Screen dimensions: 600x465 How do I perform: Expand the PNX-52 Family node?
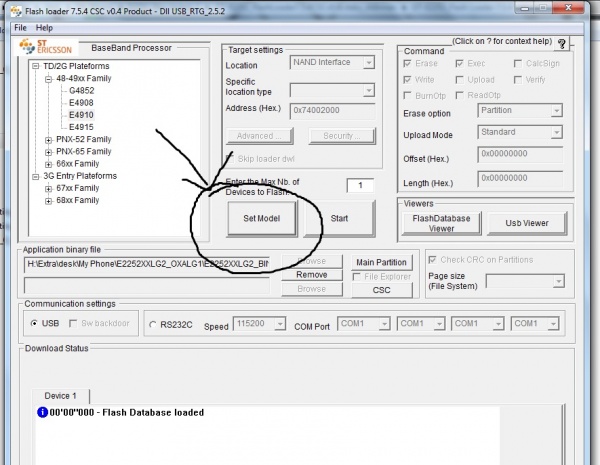point(48,140)
